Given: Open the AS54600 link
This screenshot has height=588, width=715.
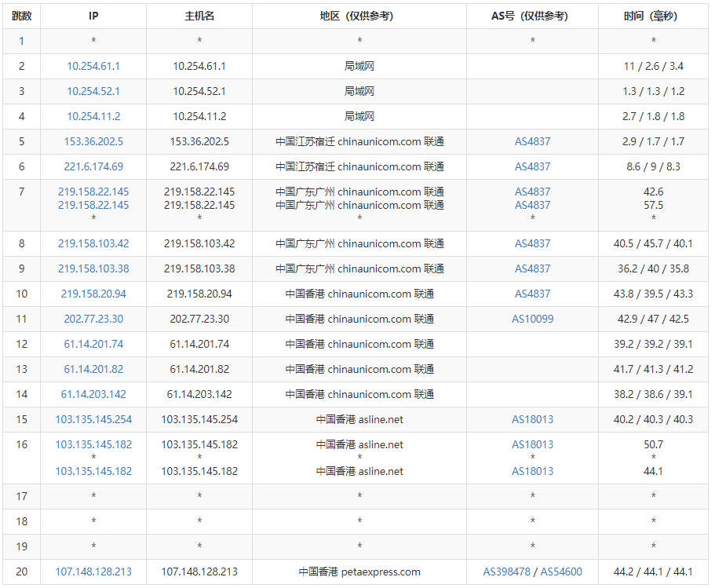Looking at the screenshot, I should tap(561, 572).
